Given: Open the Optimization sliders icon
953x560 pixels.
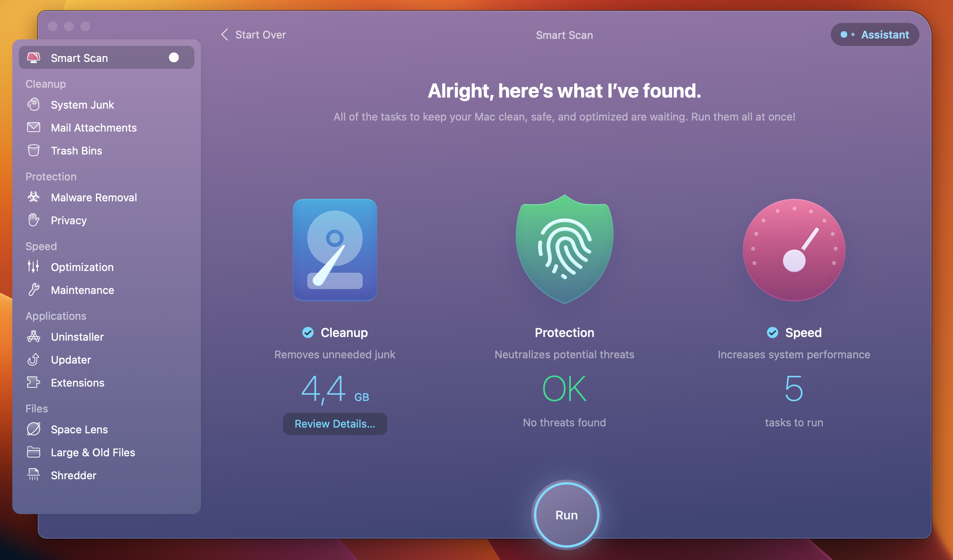Looking at the screenshot, I should click(x=34, y=267).
